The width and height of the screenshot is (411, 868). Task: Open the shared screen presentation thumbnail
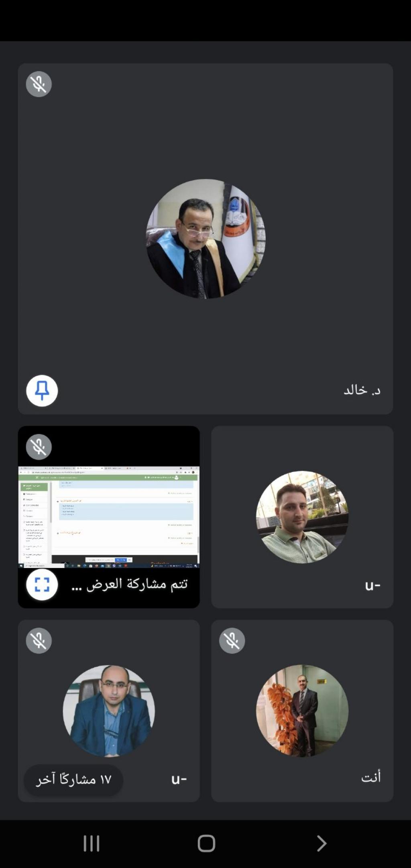(109, 517)
